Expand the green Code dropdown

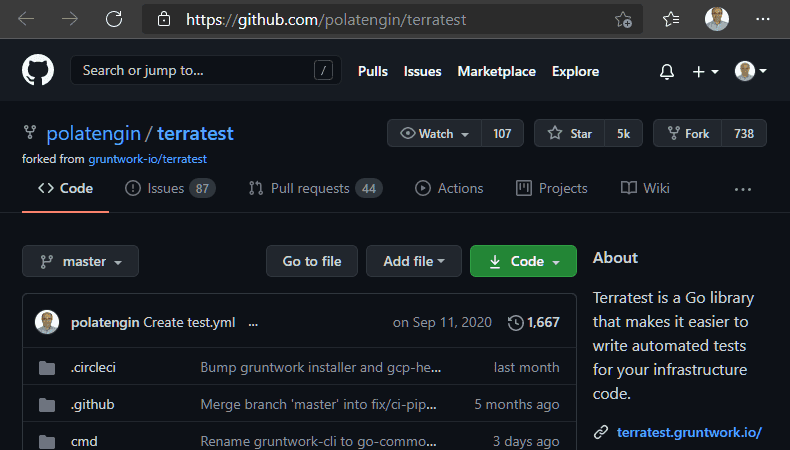pyautogui.click(x=523, y=261)
